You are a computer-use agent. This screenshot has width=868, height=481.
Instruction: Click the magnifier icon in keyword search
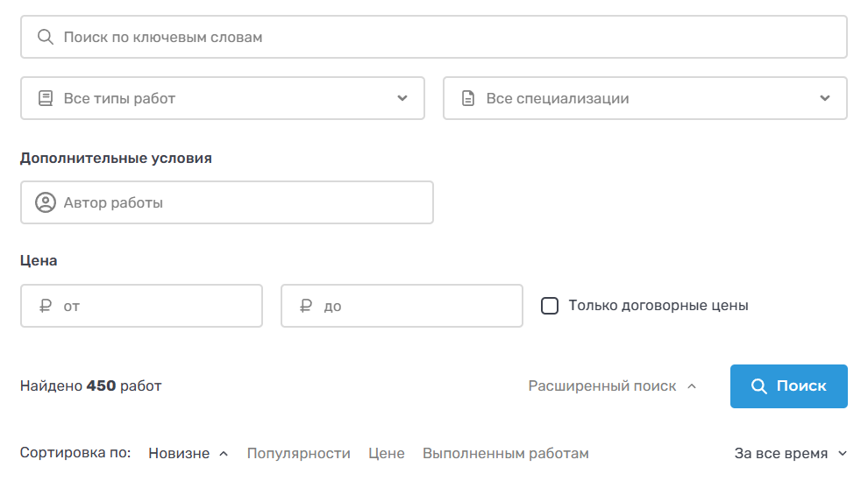(46, 38)
